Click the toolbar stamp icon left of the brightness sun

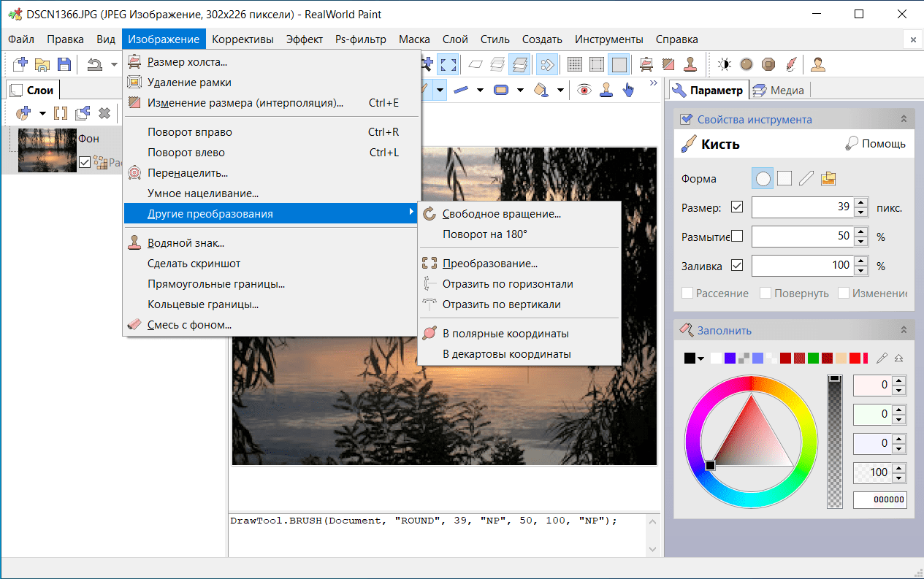click(689, 64)
